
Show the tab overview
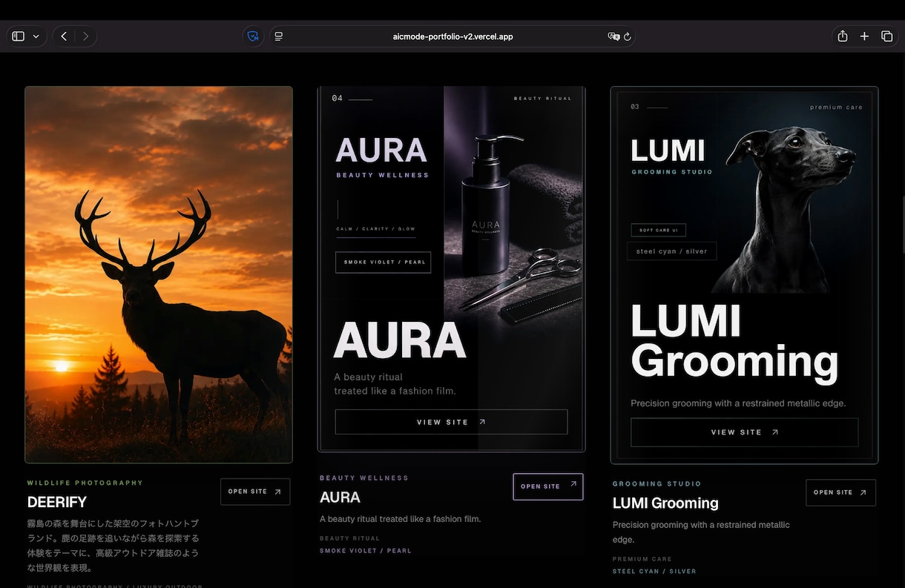click(886, 36)
